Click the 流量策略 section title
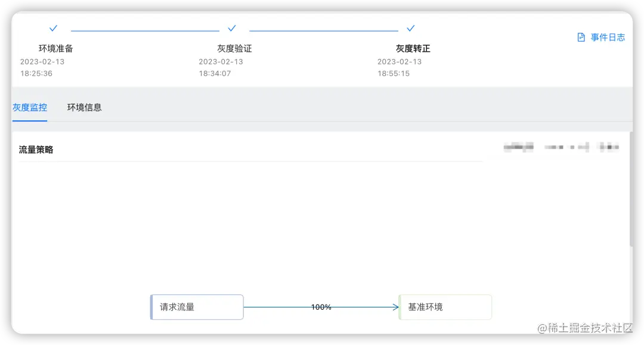The width and height of the screenshot is (644, 345). [x=35, y=150]
